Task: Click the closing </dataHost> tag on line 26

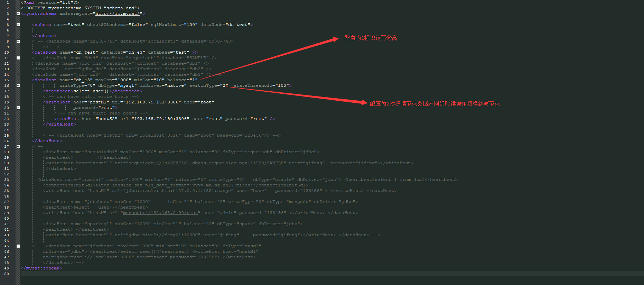Action: [47, 141]
